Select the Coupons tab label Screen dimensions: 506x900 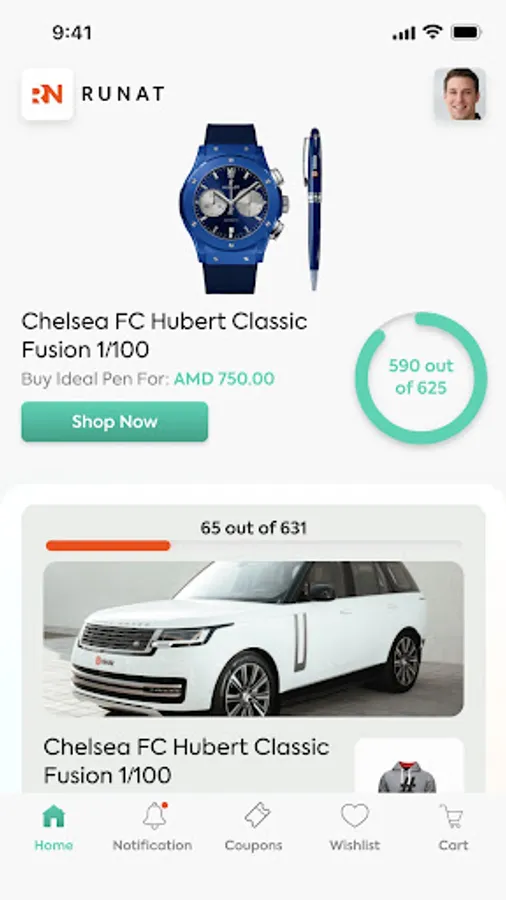point(254,845)
